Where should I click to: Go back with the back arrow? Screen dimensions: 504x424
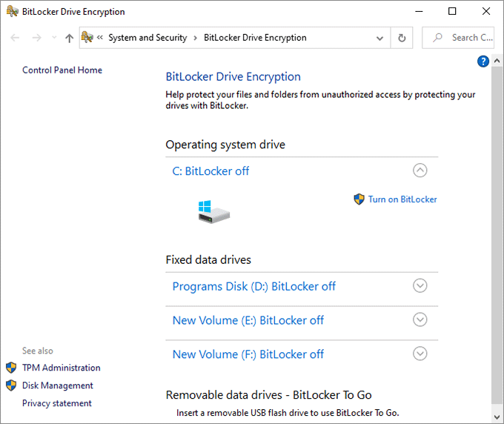(15, 38)
